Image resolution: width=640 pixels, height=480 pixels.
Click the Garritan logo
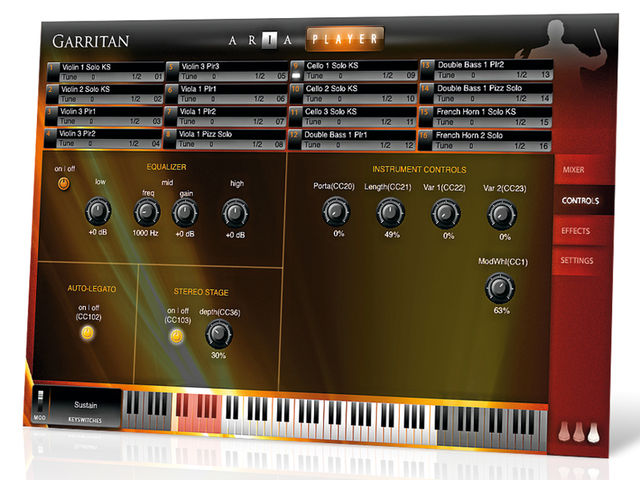point(91,41)
